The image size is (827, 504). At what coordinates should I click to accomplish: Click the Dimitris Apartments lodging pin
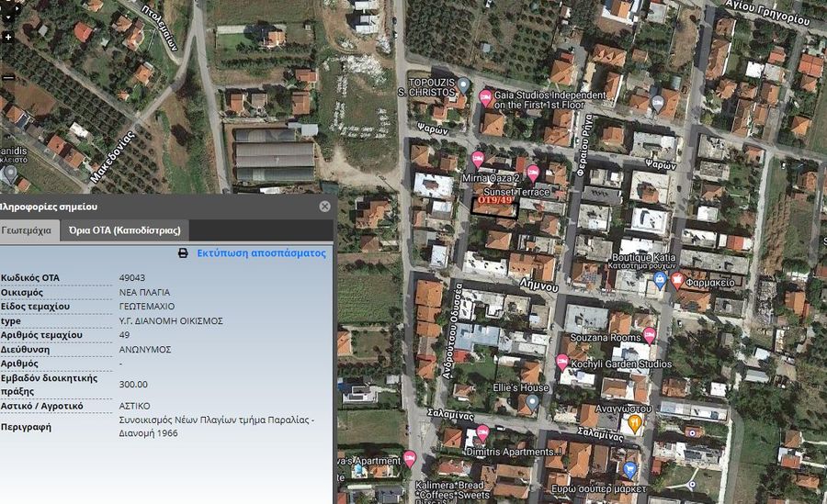click(482, 432)
